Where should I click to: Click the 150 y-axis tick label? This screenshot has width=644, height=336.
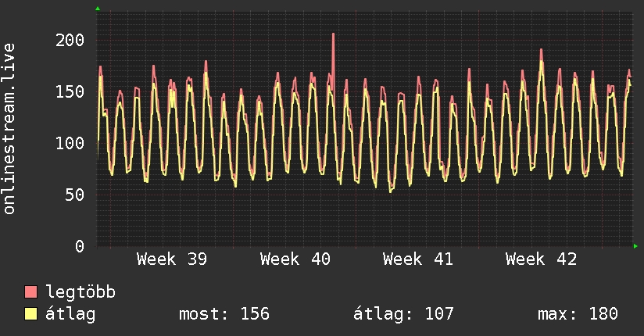tap(70, 92)
